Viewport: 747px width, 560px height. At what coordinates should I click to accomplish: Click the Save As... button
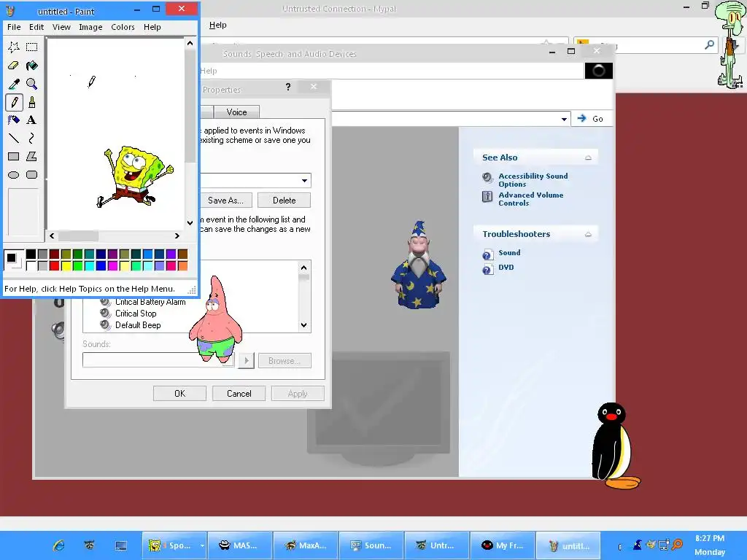point(225,201)
